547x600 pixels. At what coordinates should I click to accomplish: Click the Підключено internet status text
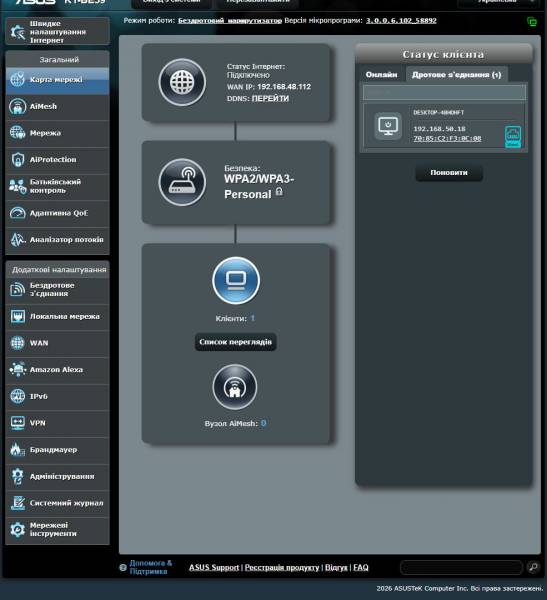click(x=248, y=75)
